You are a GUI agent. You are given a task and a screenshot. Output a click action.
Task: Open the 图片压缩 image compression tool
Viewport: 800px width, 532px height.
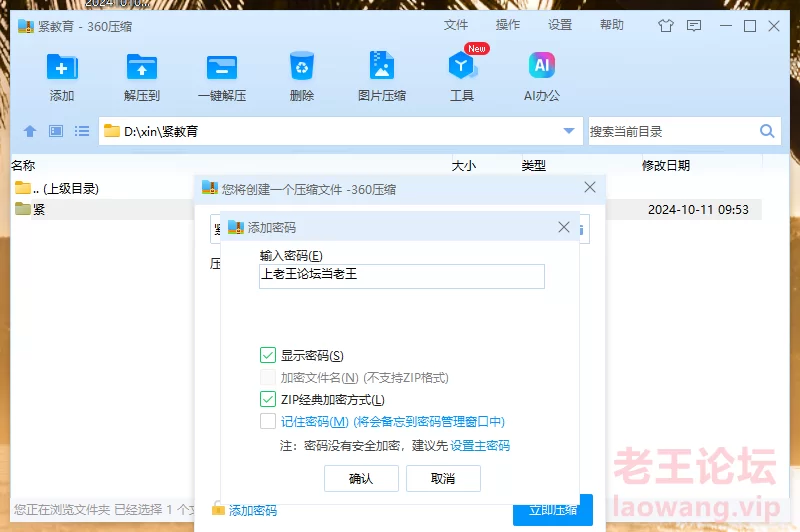point(382,65)
